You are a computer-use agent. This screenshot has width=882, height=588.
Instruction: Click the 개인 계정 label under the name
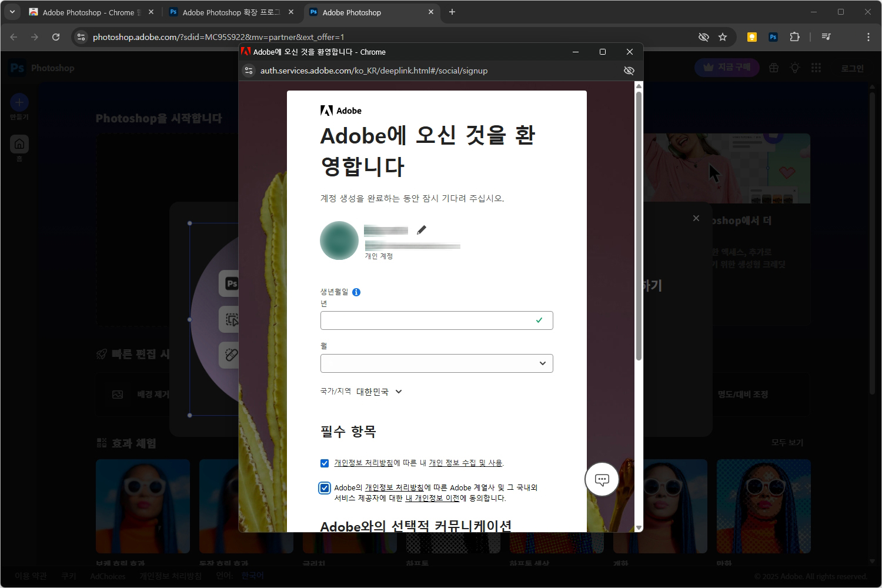(x=379, y=256)
